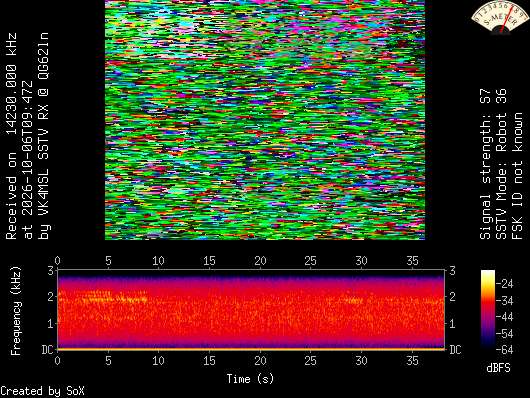Image resolution: width=530 pixels, height=398 pixels.
Task: Click the S-meter gauge icon
Action: [x=499, y=17]
